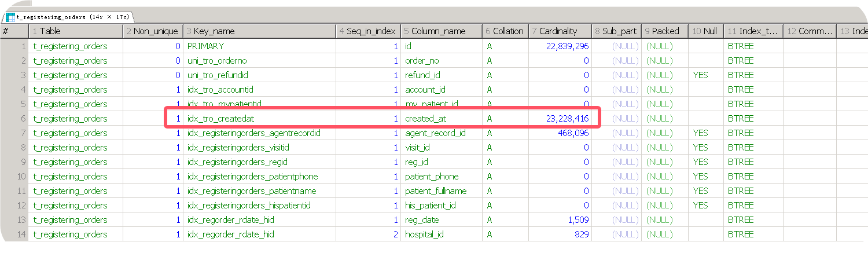Click the table icon on the result tab
This screenshot has width=868, height=253.
click(10, 17)
